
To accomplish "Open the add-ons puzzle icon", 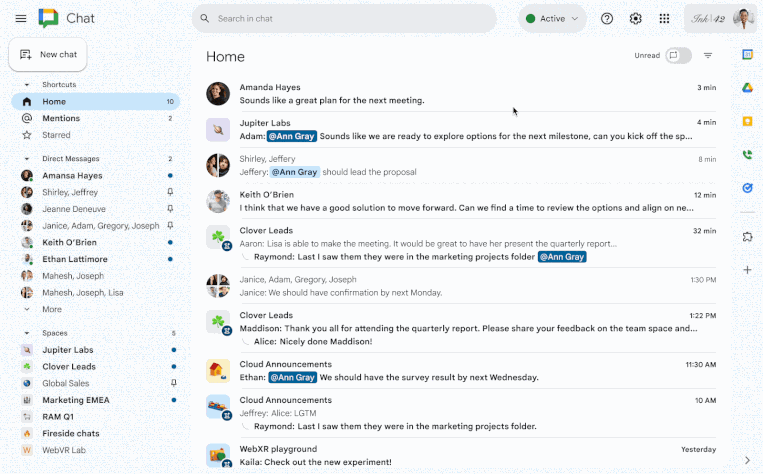I will click(x=747, y=237).
